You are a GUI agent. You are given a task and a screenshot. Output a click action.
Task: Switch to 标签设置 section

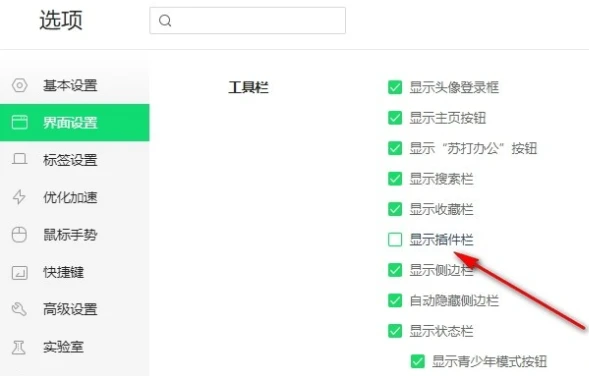[x=75, y=160]
